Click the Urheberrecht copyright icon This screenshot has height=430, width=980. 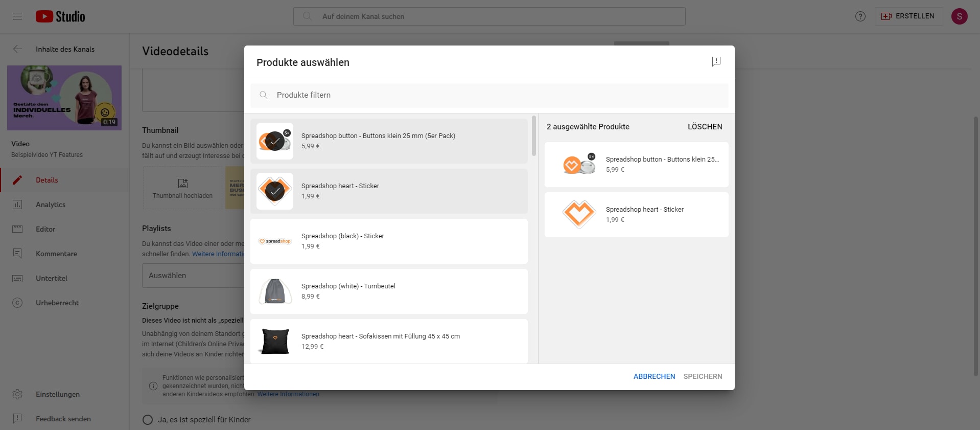[x=17, y=303]
